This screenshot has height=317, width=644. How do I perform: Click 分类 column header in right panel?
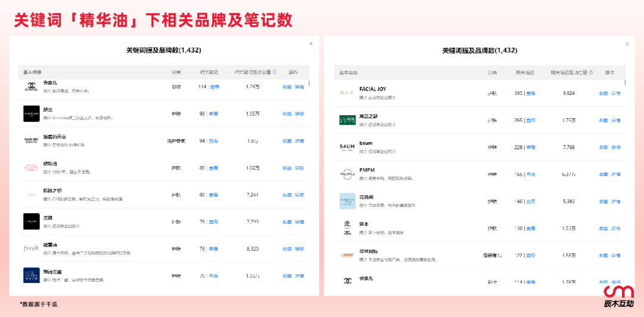click(492, 72)
